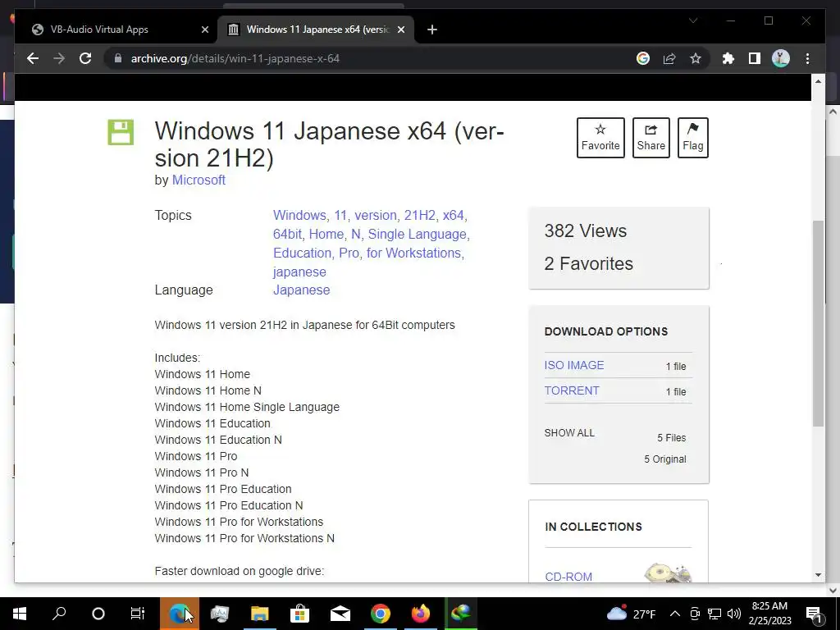Click the 21H2 topic link
Viewport: 840px width, 630px height.
(419, 216)
